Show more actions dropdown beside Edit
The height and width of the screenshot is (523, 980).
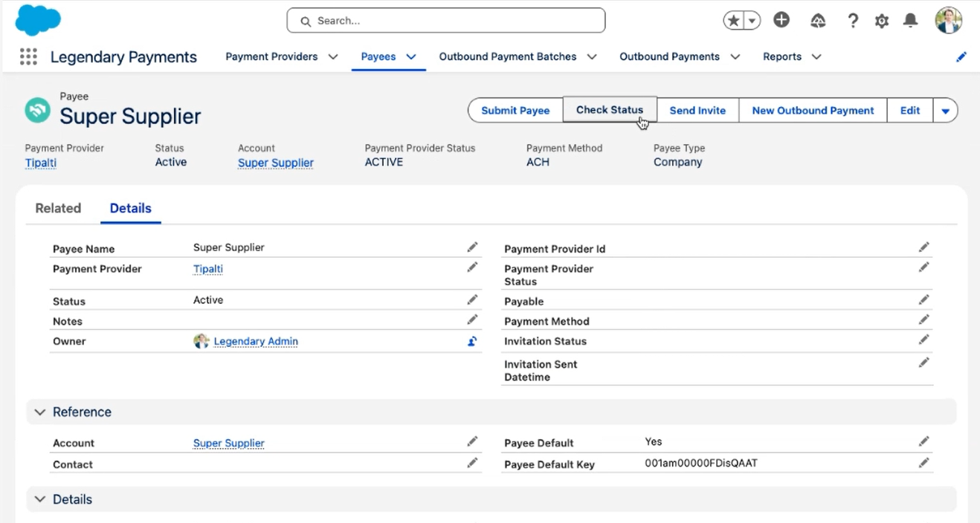(x=945, y=111)
